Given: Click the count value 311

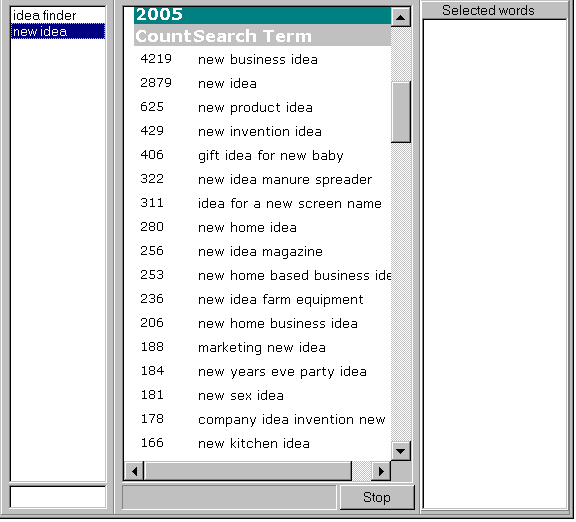Looking at the screenshot, I should click(152, 203).
